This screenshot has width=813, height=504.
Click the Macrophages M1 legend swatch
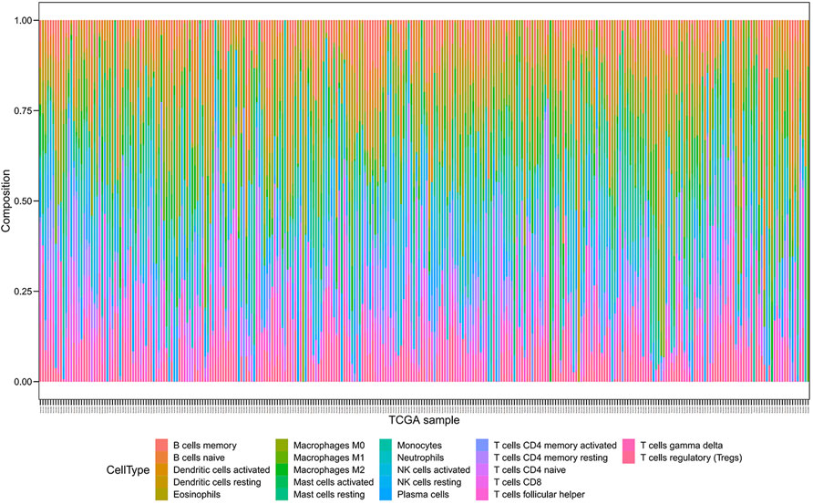coord(282,458)
